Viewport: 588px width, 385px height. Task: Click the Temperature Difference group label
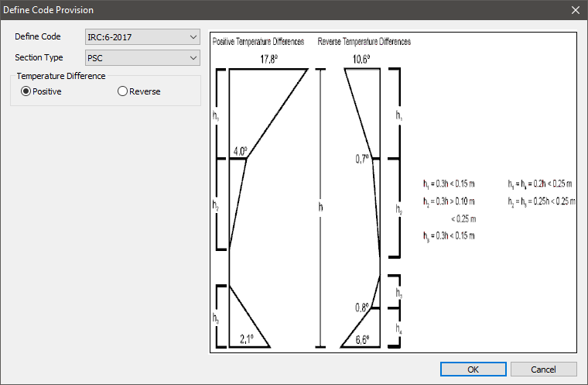coord(61,76)
